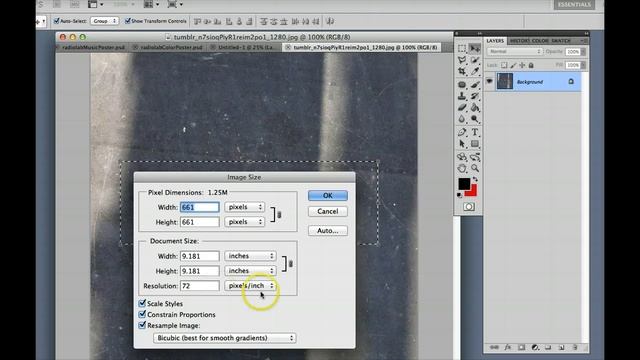
Task: Open Resolution pixels/inch dropdown
Action: [250, 286]
